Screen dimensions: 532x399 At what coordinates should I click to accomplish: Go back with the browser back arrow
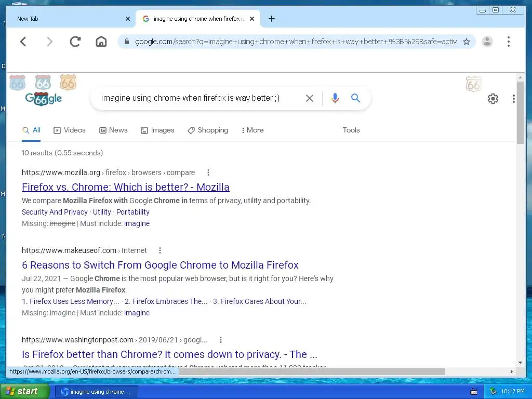[x=23, y=42]
